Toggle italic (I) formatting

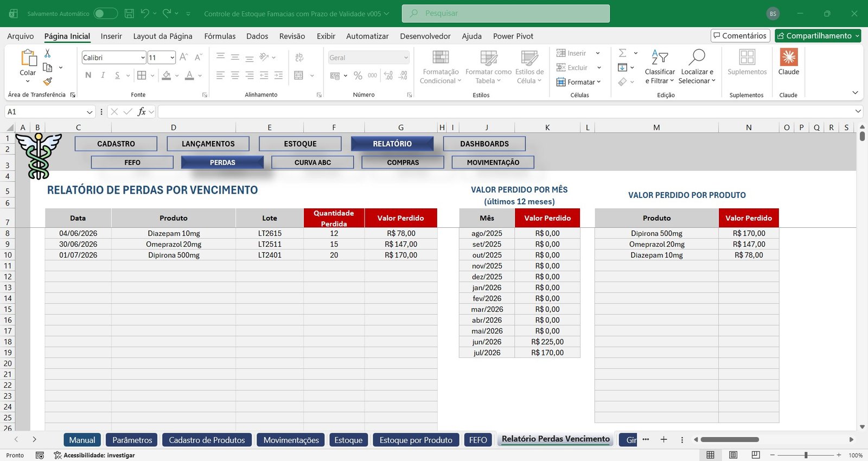(x=103, y=75)
